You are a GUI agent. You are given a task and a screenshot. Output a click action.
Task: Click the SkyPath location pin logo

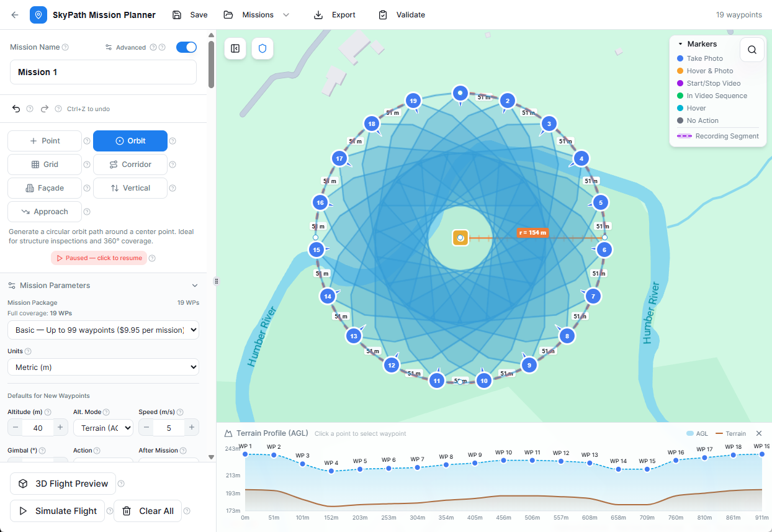pos(38,15)
